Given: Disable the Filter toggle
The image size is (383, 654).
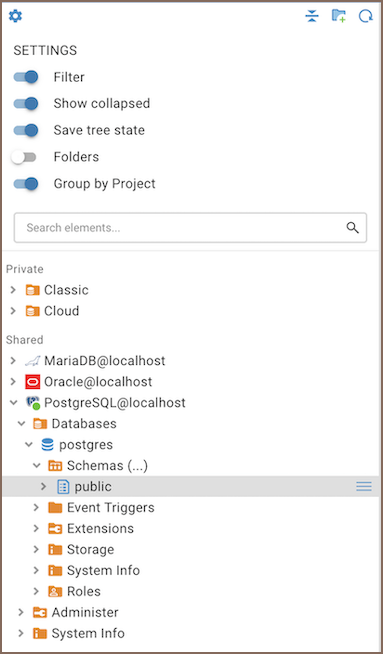Looking at the screenshot, I should point(26,77).
